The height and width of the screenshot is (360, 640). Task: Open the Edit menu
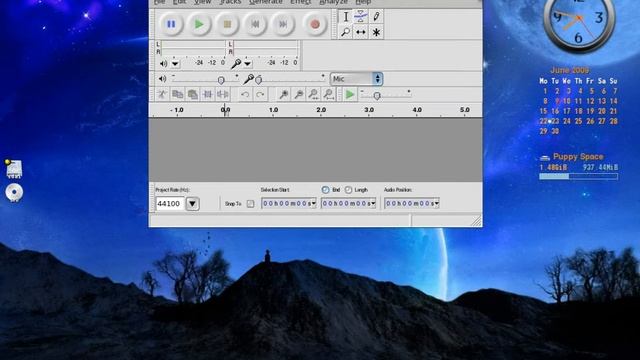coord(179,2)
